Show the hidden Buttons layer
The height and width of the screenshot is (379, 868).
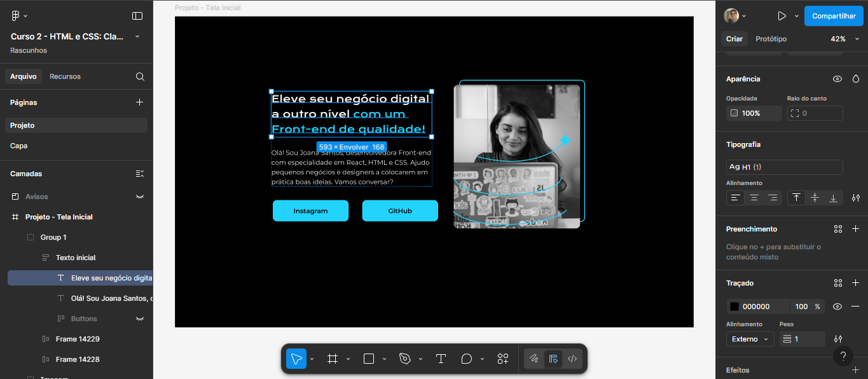(x=140, y=319)
